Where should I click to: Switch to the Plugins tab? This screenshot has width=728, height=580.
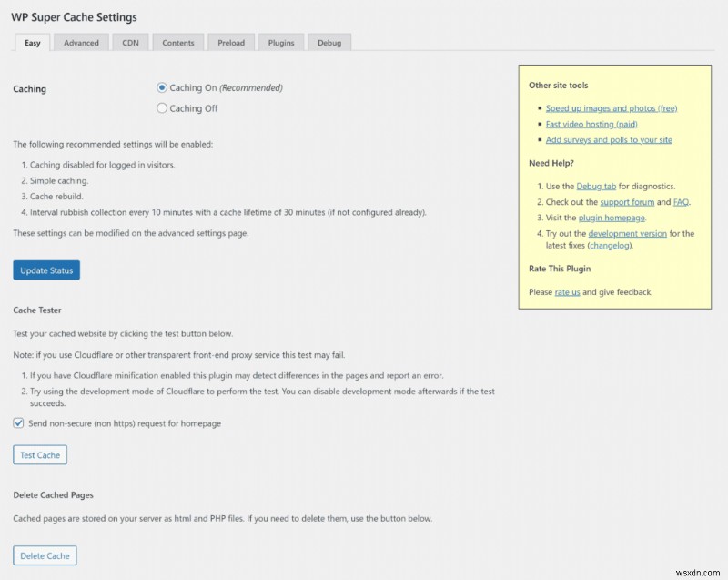(x=281, y=43)
